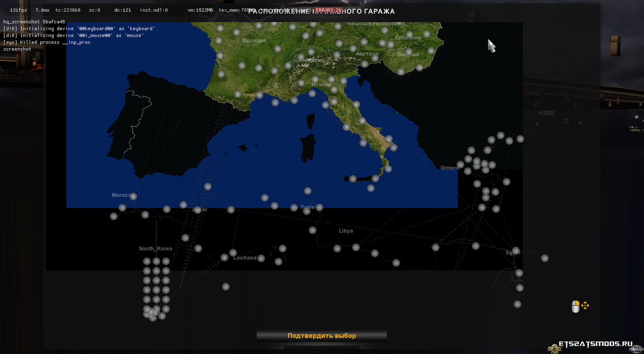Viewport: 644px width, 354px height.
Task: Select the lone marker east of Egypt
Action: [545, 258]
